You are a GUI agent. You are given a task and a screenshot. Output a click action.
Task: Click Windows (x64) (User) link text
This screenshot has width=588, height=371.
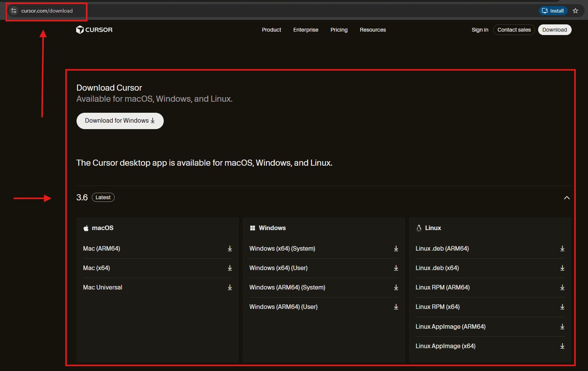coord(278,268)
